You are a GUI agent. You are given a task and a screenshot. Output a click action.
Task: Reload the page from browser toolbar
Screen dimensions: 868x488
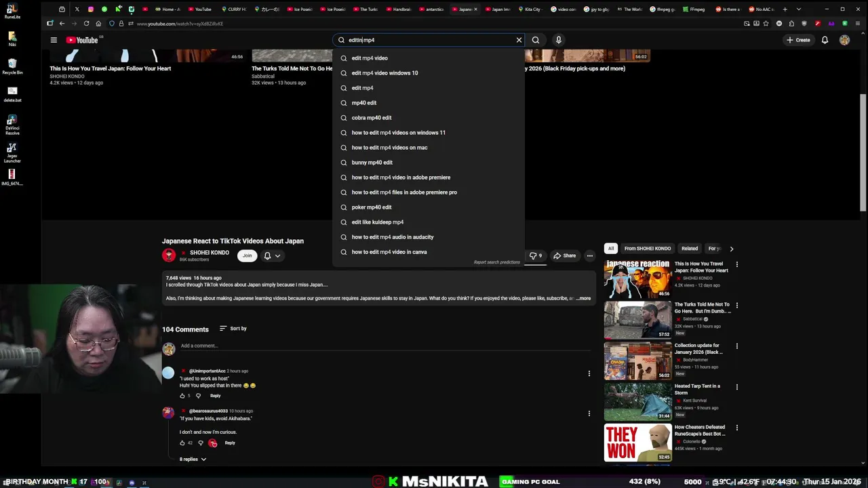pyautogui.click(x=86, y=24)
